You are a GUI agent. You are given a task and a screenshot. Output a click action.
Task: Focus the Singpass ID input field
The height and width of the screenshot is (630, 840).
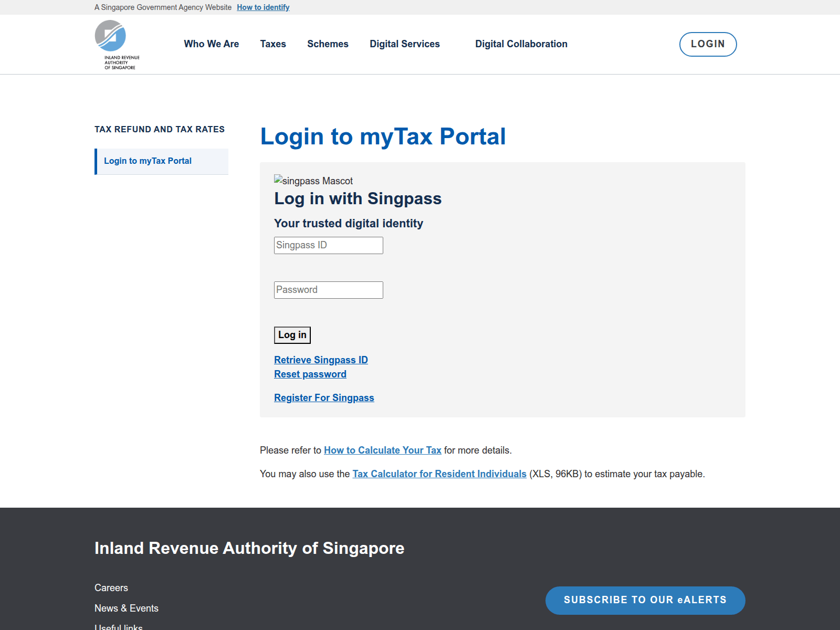click(x=329, y=245)
